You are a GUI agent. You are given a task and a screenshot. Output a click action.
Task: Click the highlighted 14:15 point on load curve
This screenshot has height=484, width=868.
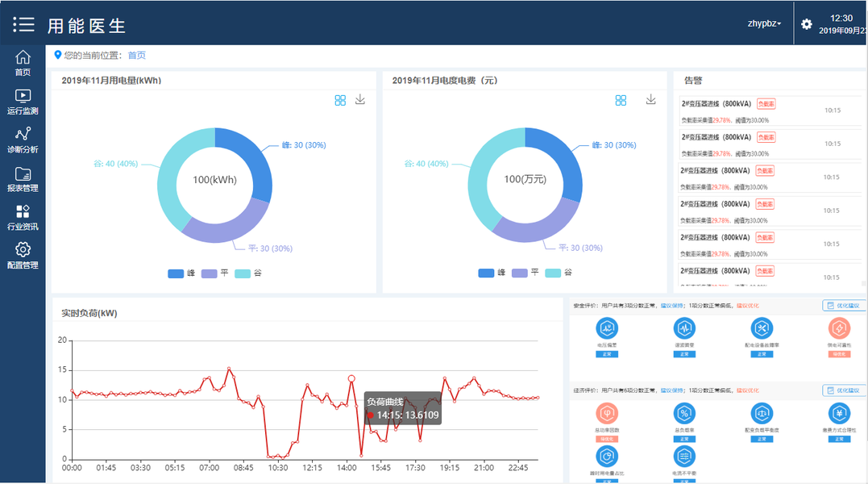click(x=351, y=379)
